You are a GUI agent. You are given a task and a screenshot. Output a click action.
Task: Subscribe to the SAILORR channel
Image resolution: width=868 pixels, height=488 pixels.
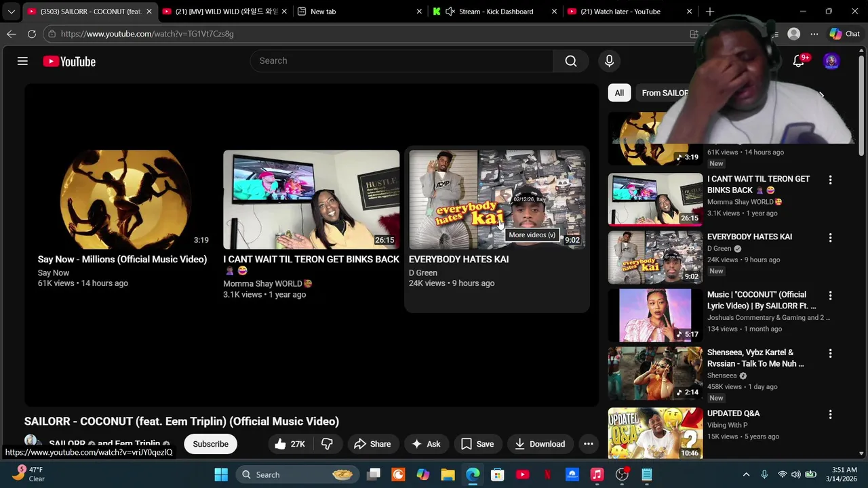[x=210, y=444]
